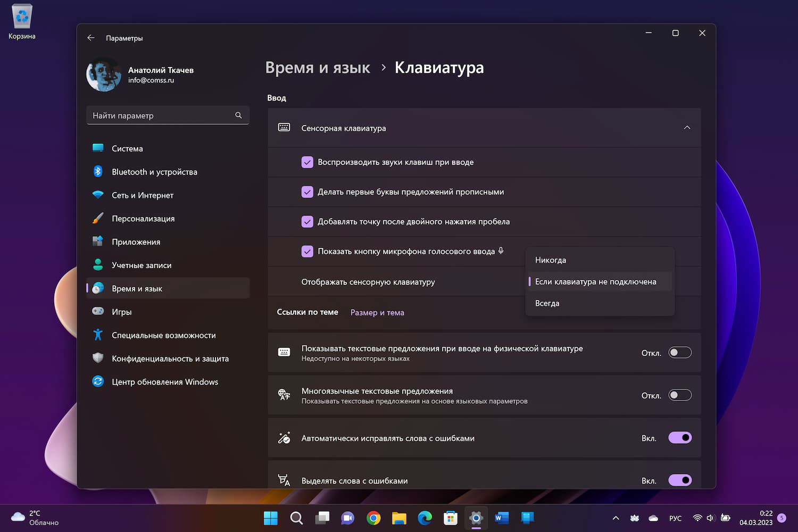The image size is (798, 532).
Task: Open the Корзина recycle bin on desktop
Action: point(22,22)
